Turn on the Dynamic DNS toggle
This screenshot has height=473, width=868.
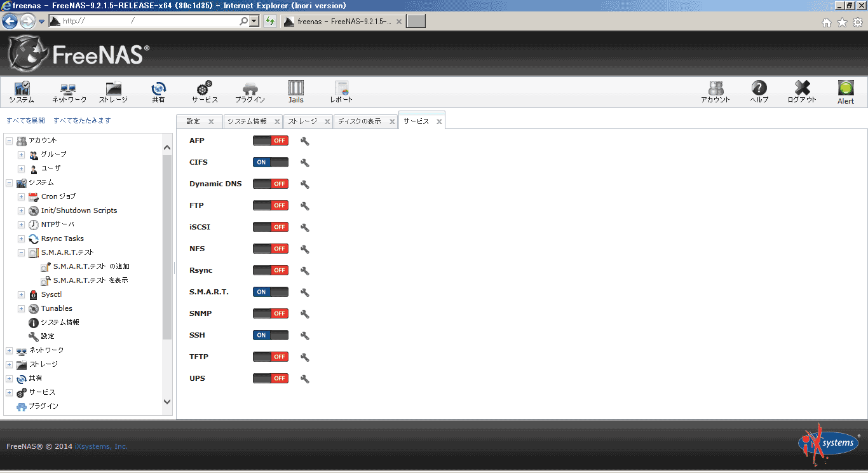(x=271, y=184)
